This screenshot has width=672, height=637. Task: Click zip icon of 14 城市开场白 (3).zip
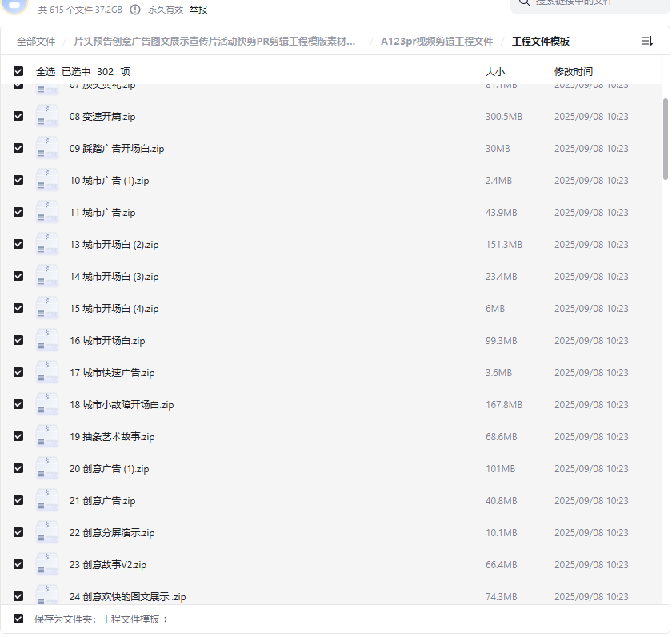coord(46,277)
